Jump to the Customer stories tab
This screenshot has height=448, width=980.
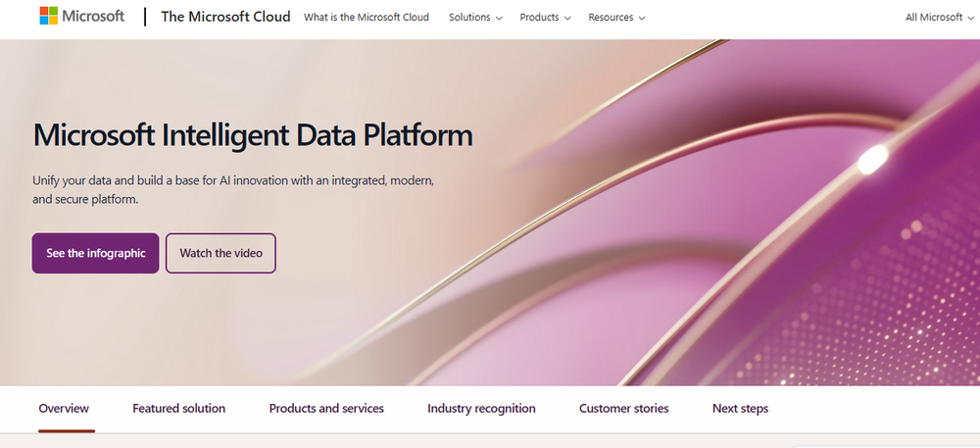tap(623, 409)
